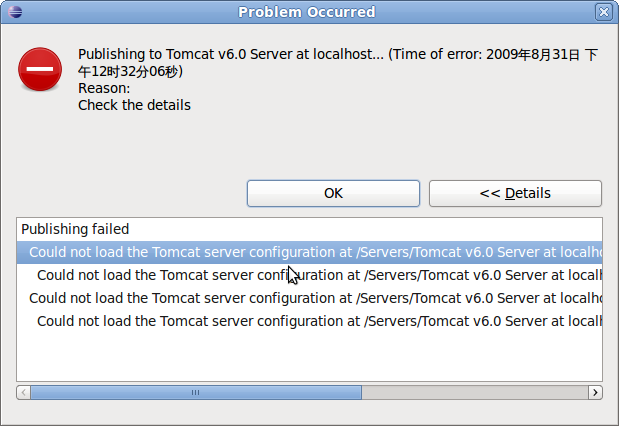This screenshot has width=619, height=426.
Task: Select the third Could not load row
Action: point(310,298)
